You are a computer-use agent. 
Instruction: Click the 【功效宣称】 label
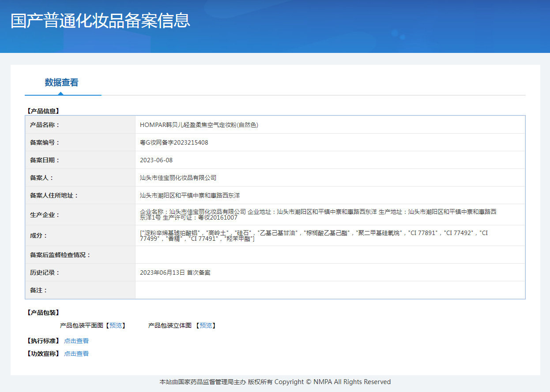pyautogui.click(x=43, y=354)
